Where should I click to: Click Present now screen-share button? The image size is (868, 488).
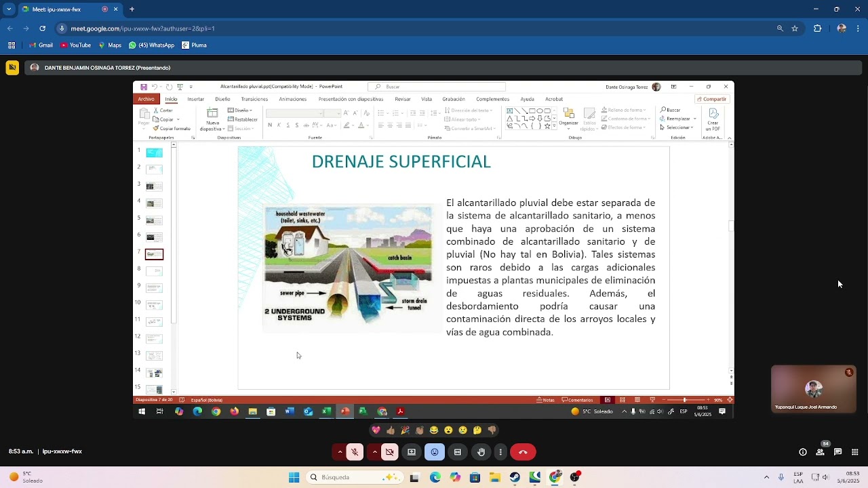pyautogui.click(x=412, y=452)
